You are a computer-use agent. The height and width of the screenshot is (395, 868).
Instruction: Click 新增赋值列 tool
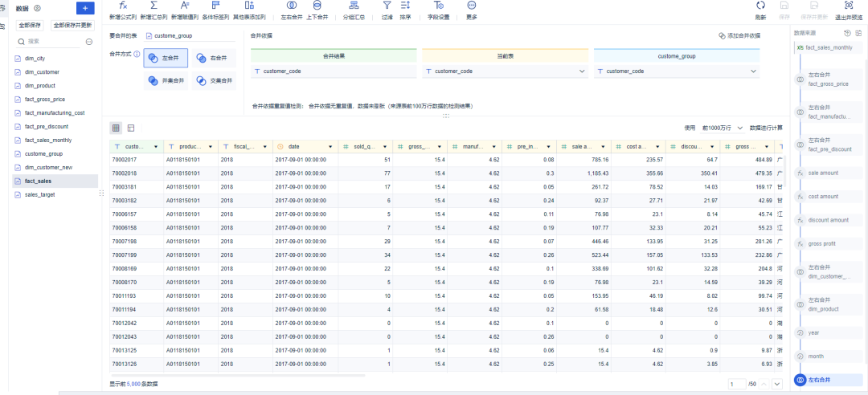(x=184, y=10)
